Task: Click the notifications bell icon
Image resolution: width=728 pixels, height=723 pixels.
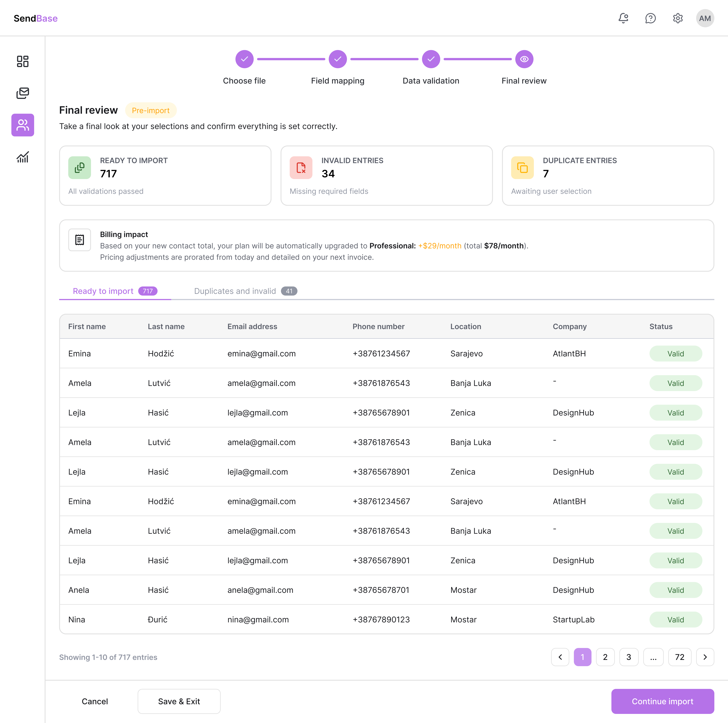Action: pos(623,18)
